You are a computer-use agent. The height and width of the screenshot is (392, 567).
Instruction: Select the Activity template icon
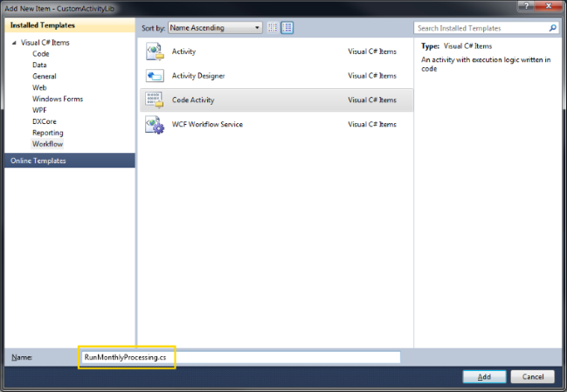click(155, 52)
